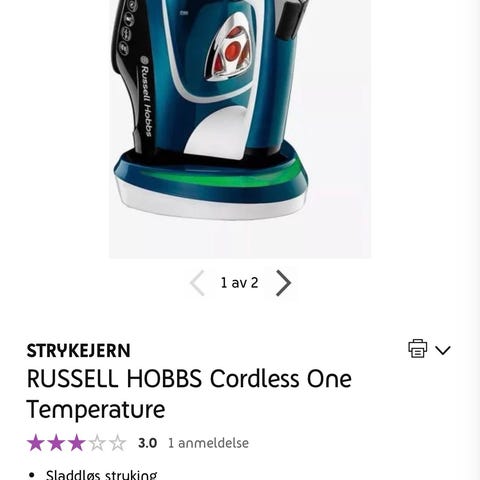Click the 3.0 rating score
The width and height of the screenshot is (480, 480).
pos(147,443)
